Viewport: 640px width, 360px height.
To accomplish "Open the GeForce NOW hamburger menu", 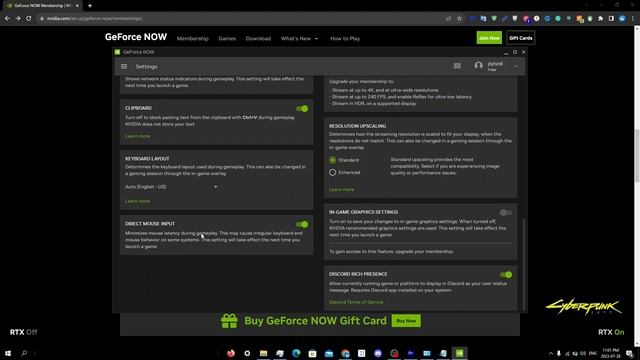I will (124, 67).
